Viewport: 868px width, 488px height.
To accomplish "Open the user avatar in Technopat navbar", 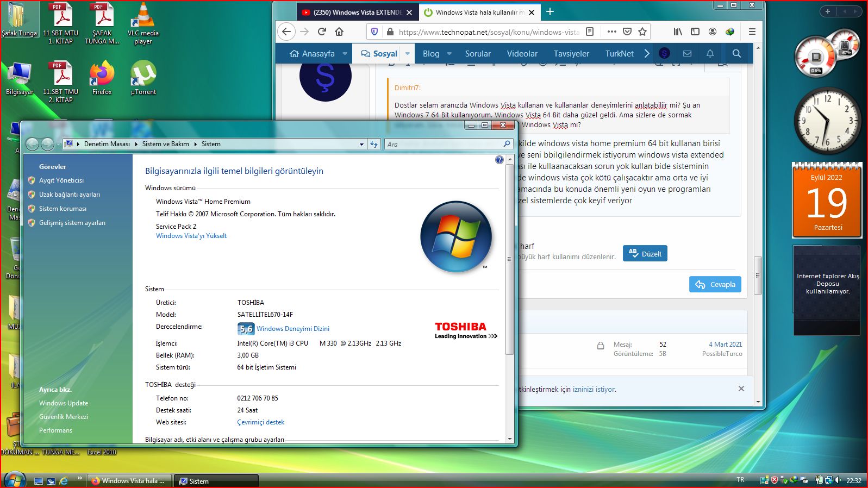I will tap(664, 54).
